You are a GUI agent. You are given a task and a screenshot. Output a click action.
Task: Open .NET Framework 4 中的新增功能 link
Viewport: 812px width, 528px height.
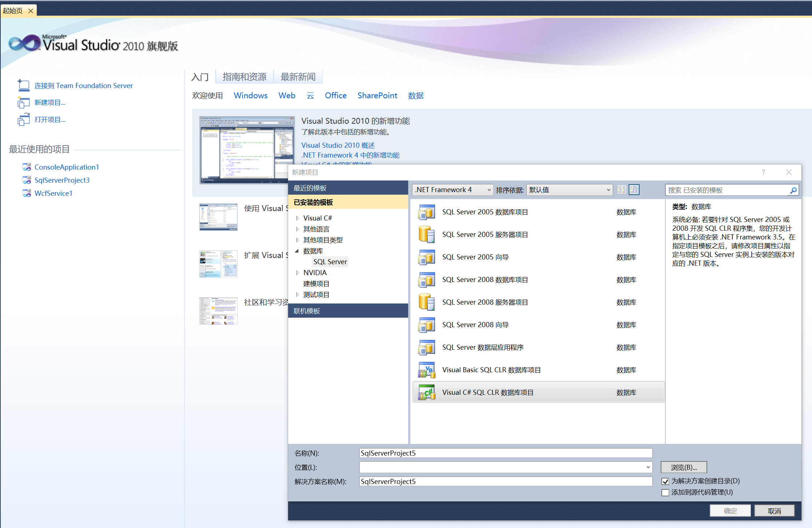point(350,155)
